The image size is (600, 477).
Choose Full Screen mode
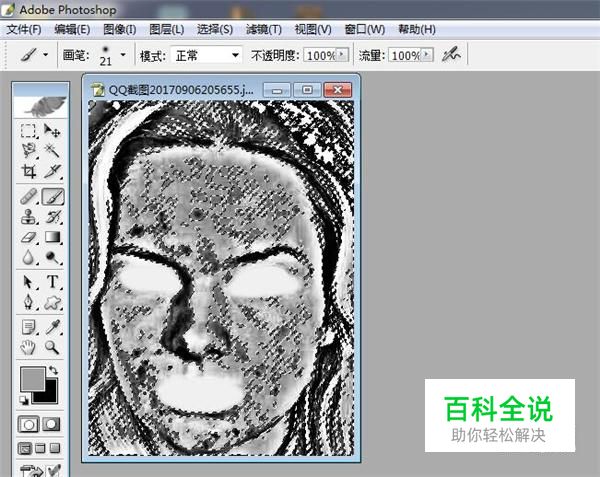[x=55, y=448]
